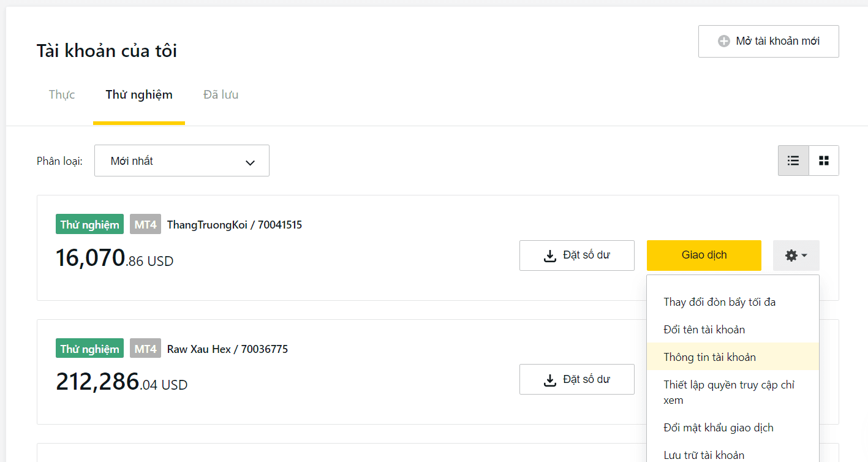868x462 pixels.
Task: Click account name Raw Xau Hex / 70036775
Action: point(227,349)
